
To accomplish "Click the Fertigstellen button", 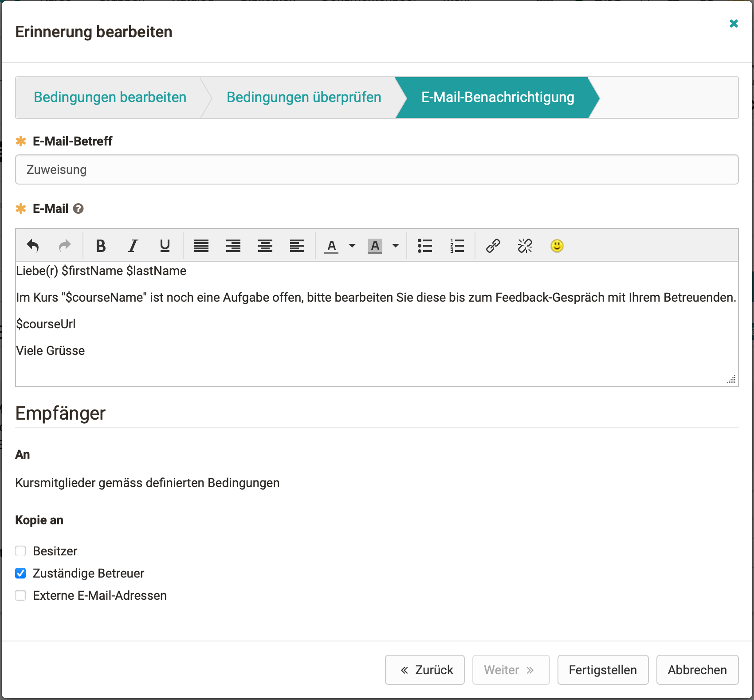I will 602,670.
